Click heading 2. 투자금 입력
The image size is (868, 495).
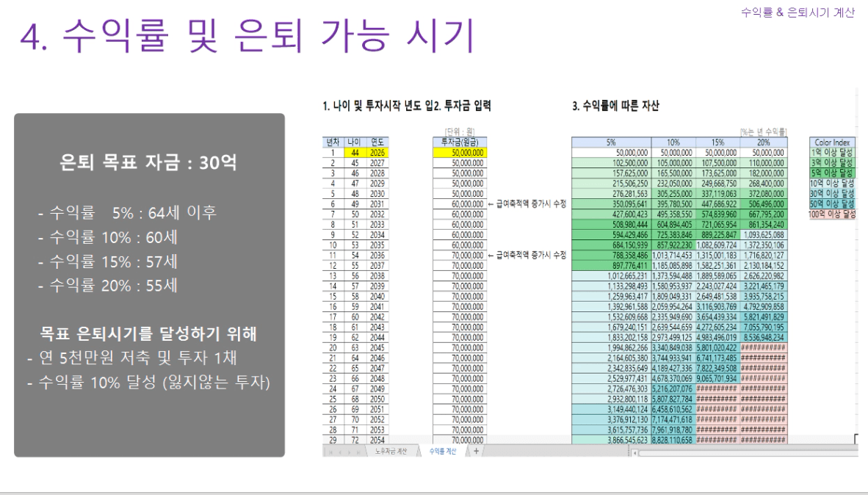[462, 106]
